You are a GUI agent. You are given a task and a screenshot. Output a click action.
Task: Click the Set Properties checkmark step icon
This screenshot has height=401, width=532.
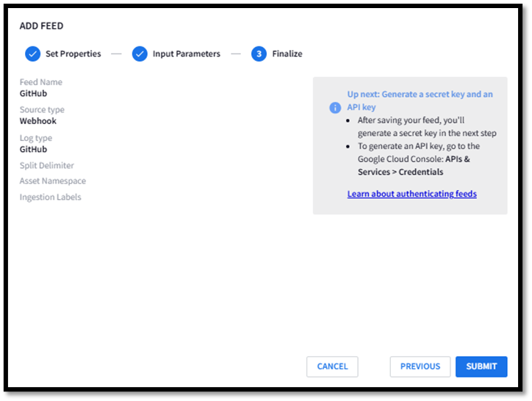(x=32, y=54)
